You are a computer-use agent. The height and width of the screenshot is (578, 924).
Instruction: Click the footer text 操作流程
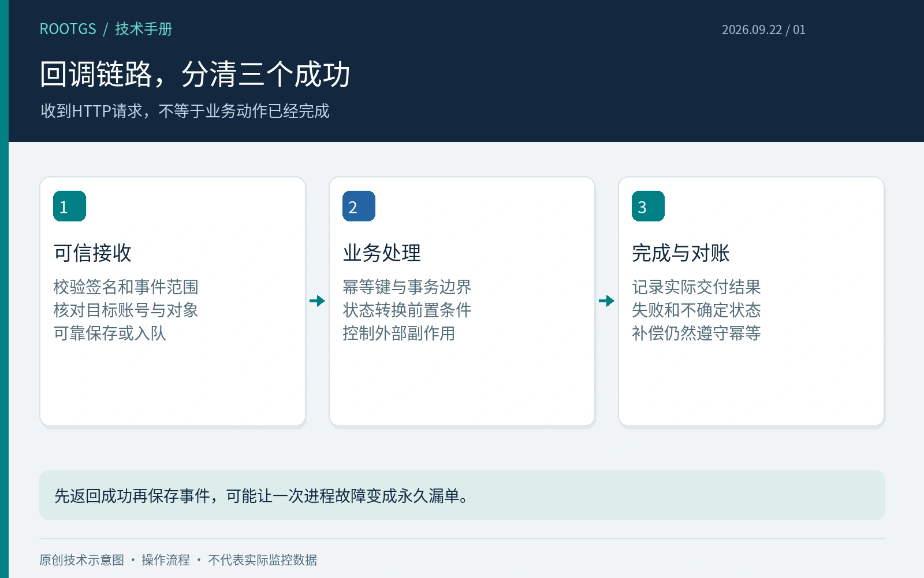(x=166, y=560)
